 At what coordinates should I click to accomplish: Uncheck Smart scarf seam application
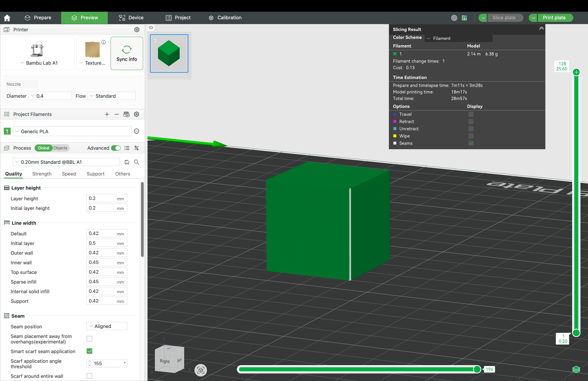(x=89, y=351)
